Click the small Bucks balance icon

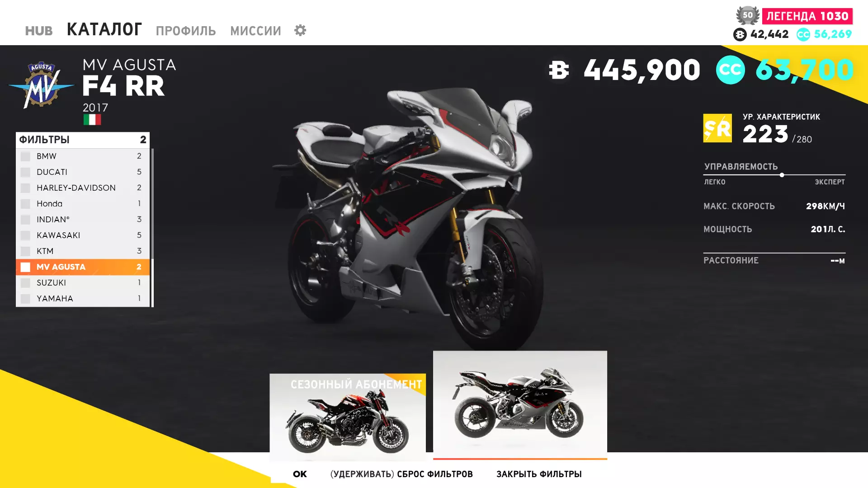point(740,34)
